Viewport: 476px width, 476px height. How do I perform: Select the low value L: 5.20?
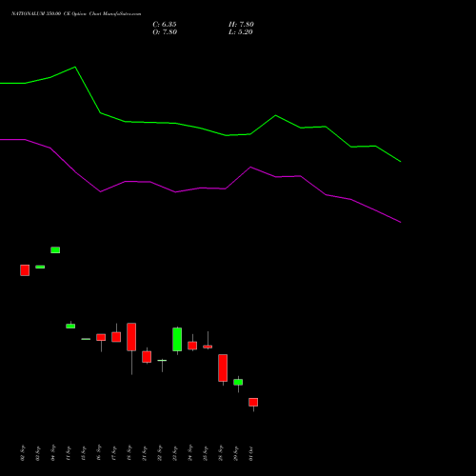pyautogui.click(x=241, y=32)
